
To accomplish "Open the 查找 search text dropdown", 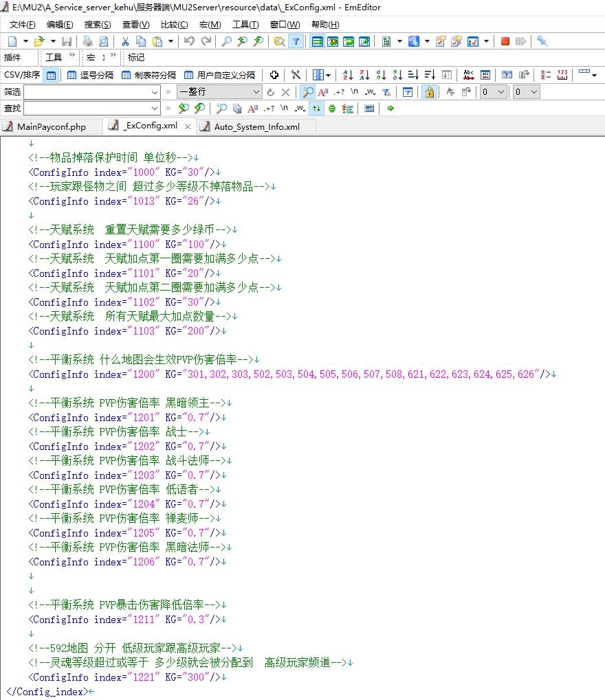I will click(x=155, y=109).
